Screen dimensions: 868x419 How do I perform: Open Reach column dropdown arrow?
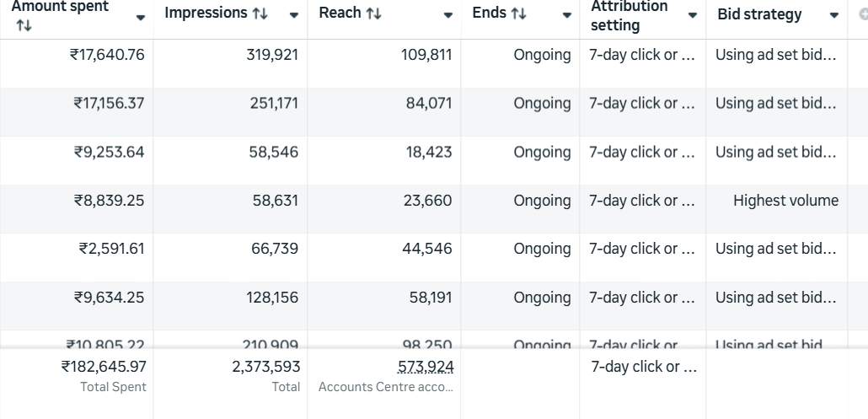[x=447, y=15]
